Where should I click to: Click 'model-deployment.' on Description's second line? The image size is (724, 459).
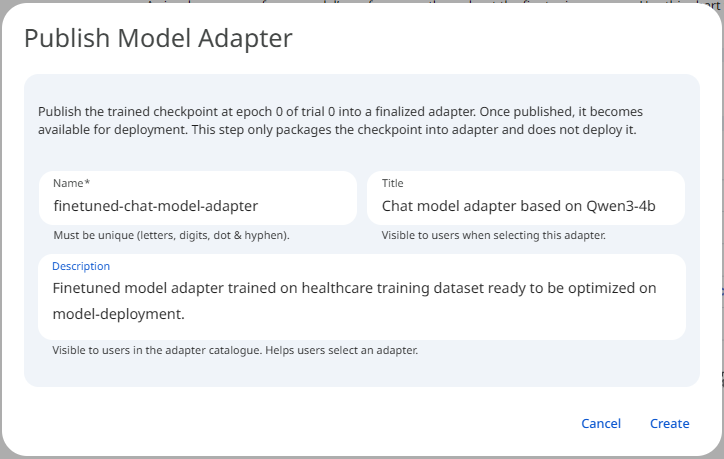click(x=119, y=313)
